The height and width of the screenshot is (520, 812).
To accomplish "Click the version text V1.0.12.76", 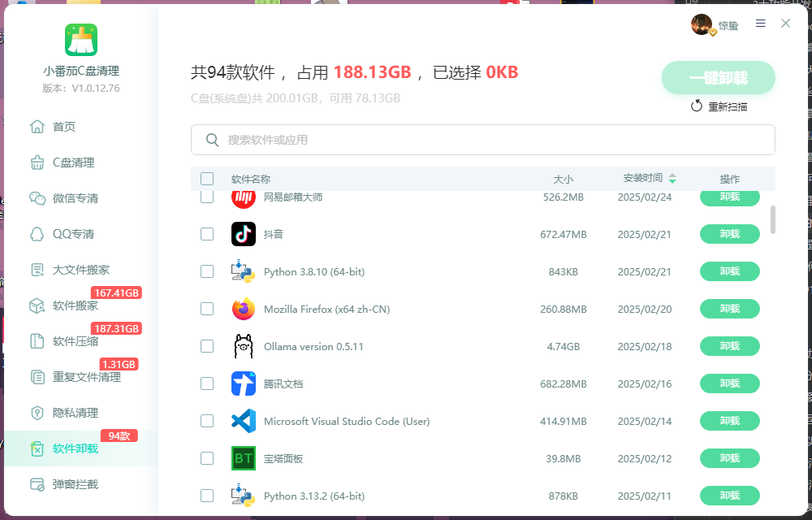I will click(96, 88).
